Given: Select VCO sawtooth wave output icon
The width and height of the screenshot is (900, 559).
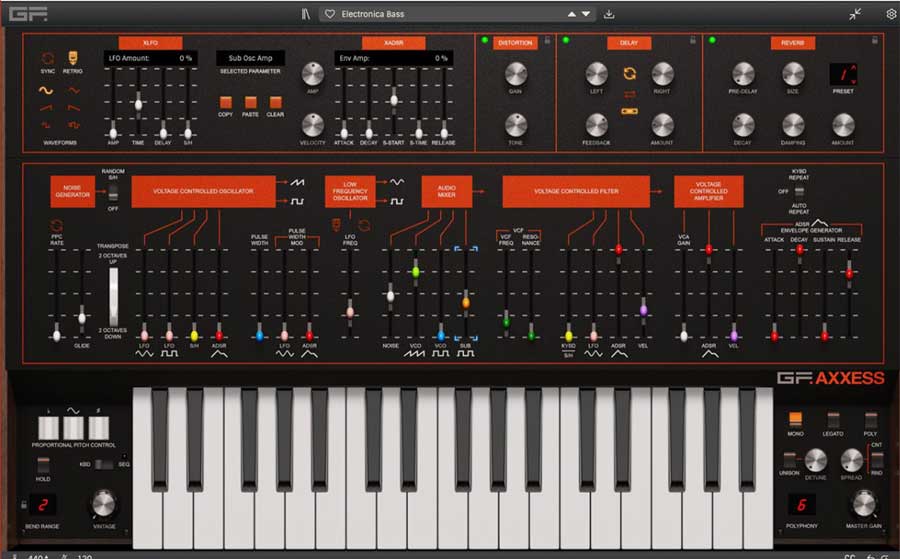Looking at the screenshot, I should point(297,182).
